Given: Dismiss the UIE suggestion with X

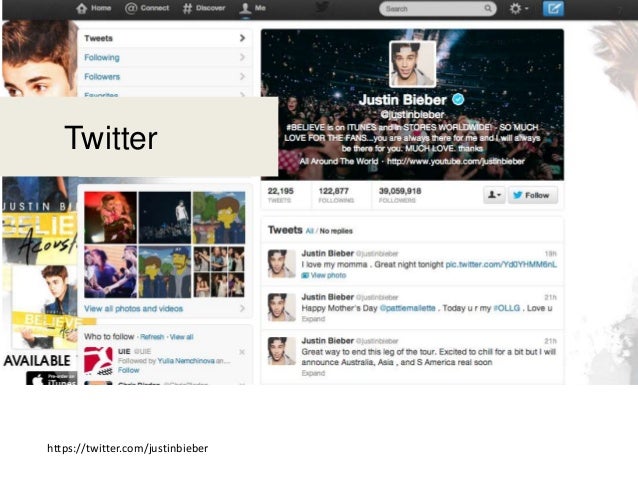Looking at the screenshot, I should (x=242, y=352).
